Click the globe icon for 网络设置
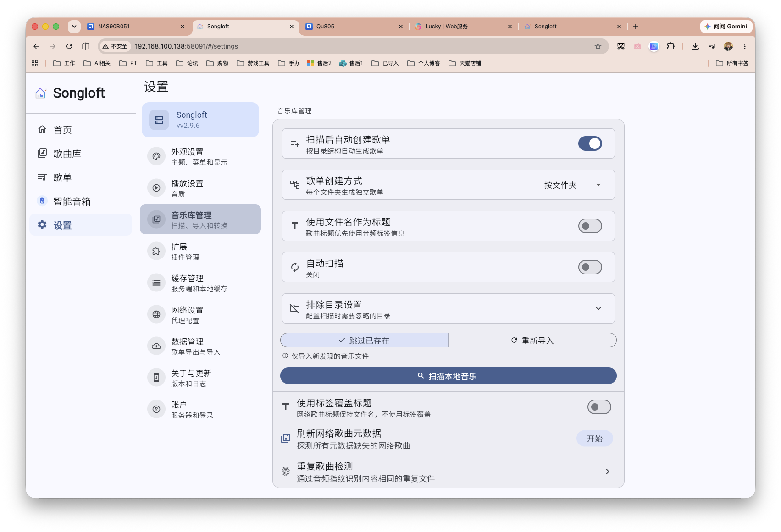The width and height of the screenshot is (781, 532). [156, 314]
